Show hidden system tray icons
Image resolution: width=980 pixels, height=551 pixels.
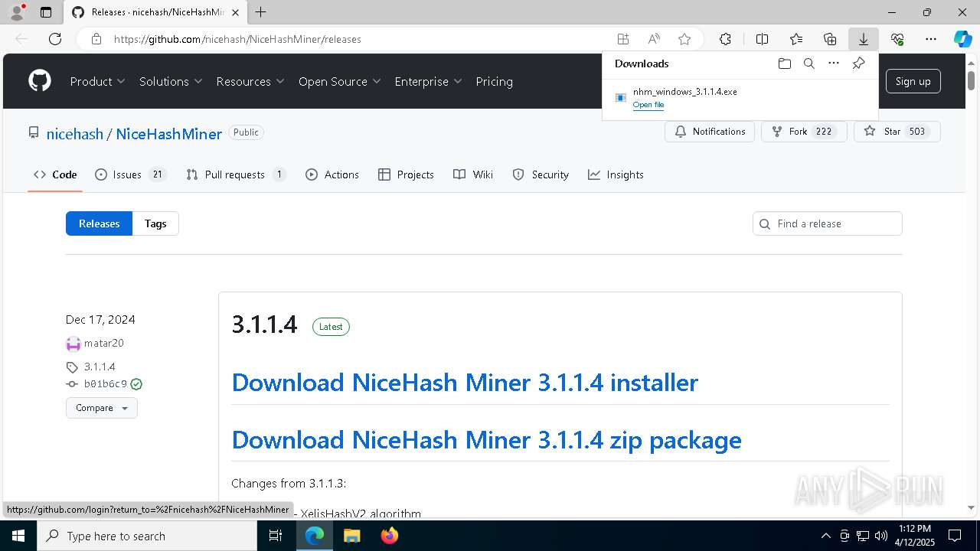point(825,536)
